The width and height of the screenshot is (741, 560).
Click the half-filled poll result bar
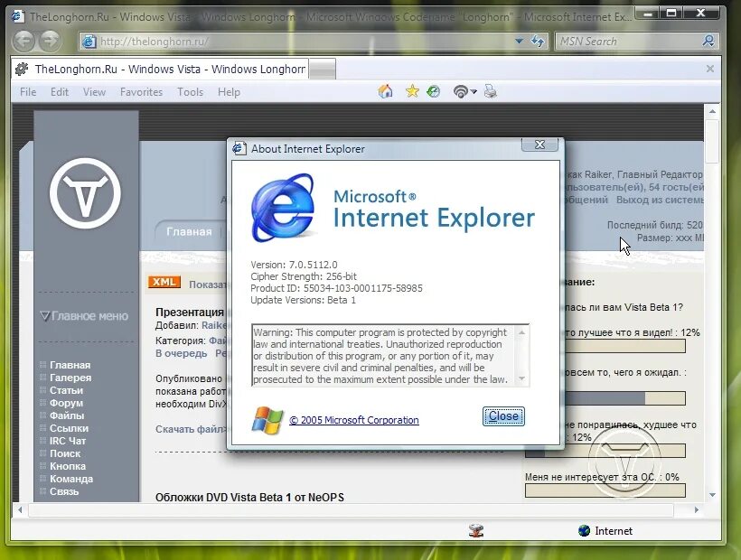(x=624, y=398)
